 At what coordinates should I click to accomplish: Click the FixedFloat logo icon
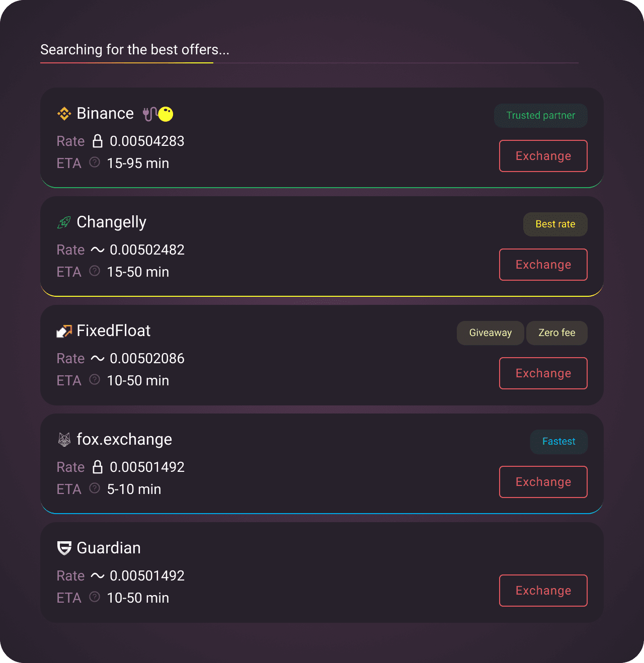[x=64, y=331]
